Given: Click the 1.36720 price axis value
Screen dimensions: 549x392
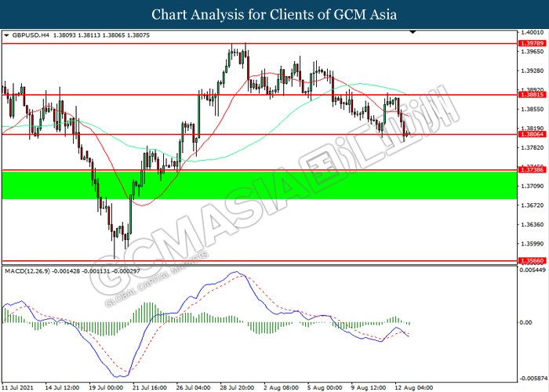Looking at the screenshot, I should [x=533, y=205].
